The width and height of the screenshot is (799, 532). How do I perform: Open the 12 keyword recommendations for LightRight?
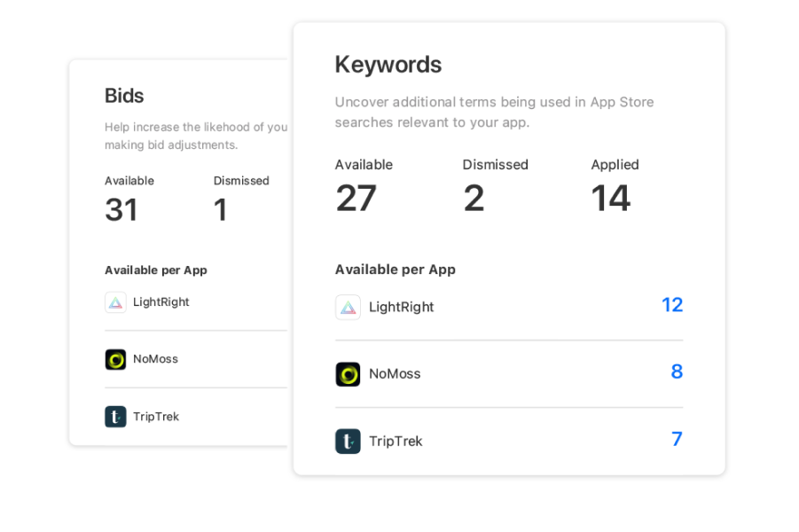(x=672, y=305)
